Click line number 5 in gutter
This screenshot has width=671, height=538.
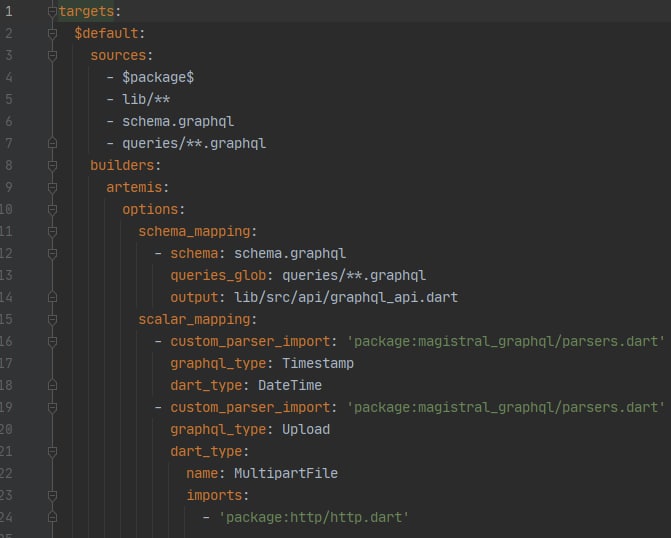[x=9, y=99]
